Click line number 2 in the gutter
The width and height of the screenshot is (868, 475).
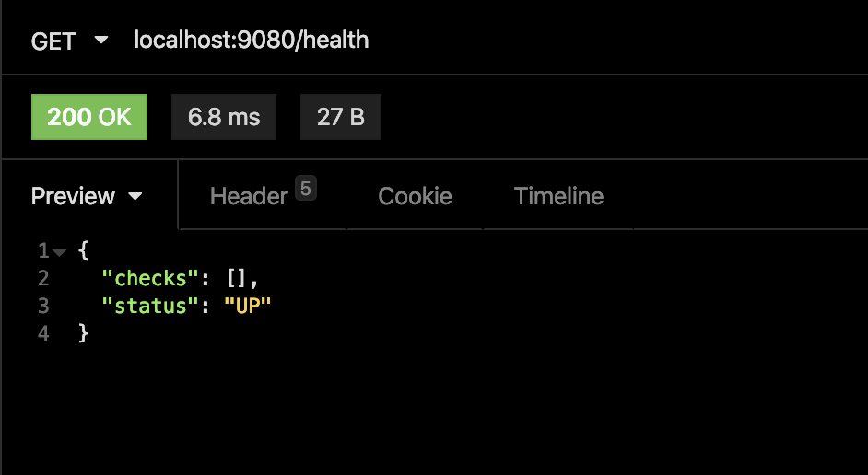[43, 278]
